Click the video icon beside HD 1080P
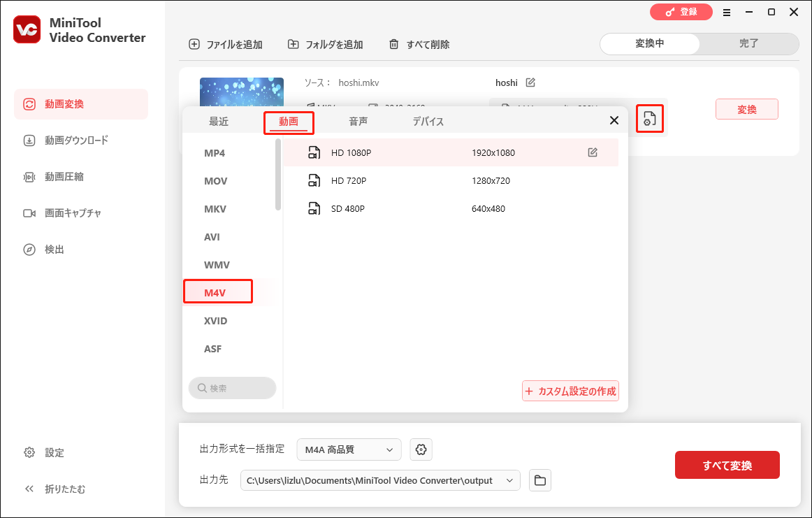The image size is (812, 518). coord(314,153)
